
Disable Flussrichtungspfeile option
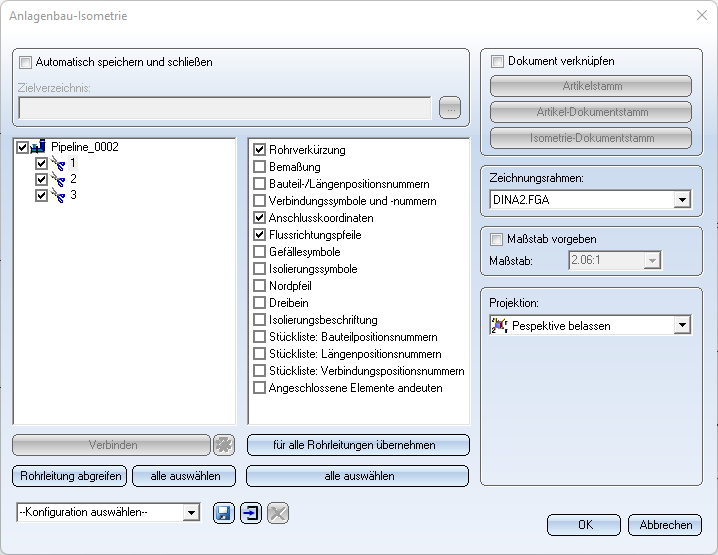point(260,235)
